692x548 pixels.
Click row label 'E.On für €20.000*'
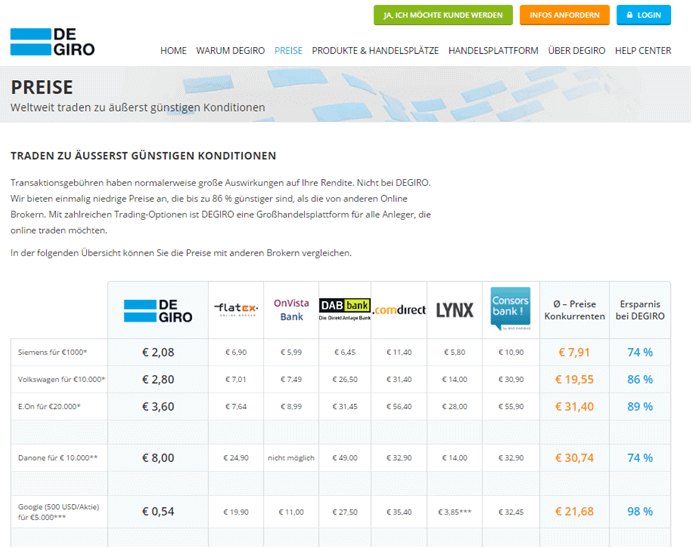(49, 407)
